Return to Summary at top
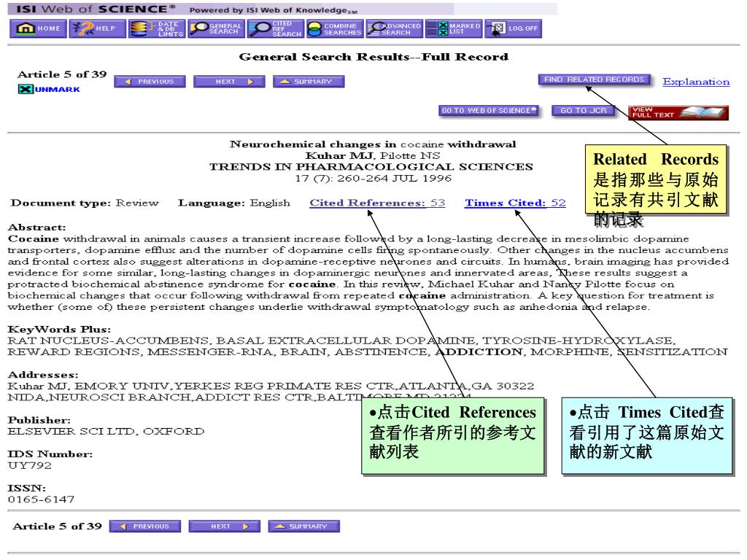Screen dimensions: 747x560 click(309, 82)
